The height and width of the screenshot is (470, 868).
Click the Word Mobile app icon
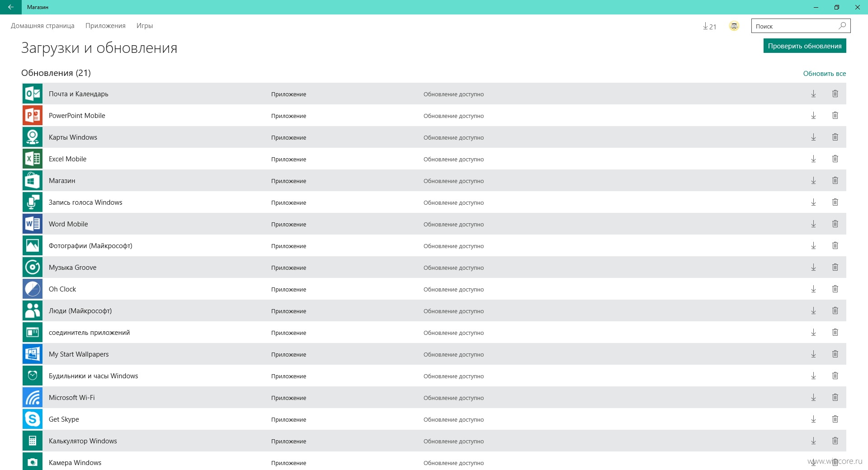pos(33,224)
